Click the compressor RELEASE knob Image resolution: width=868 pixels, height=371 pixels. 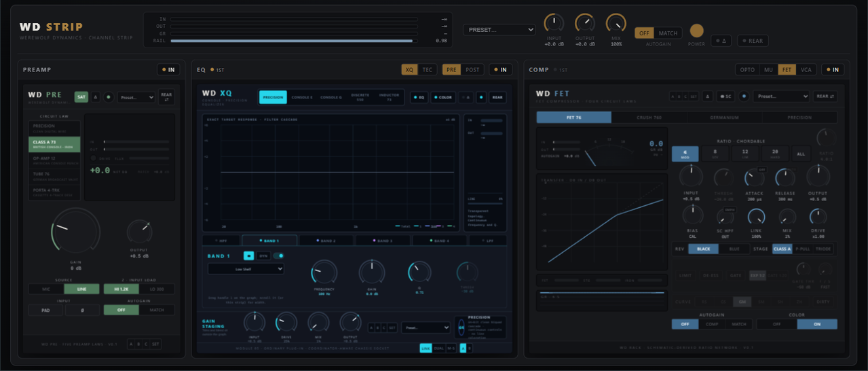click(785, 178)
